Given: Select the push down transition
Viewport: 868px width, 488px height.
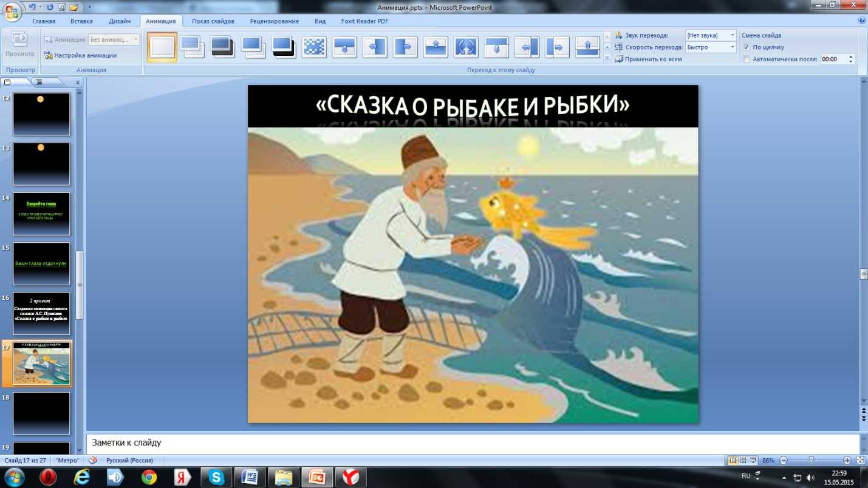Looking at the screenshot, I should point(496,47).
